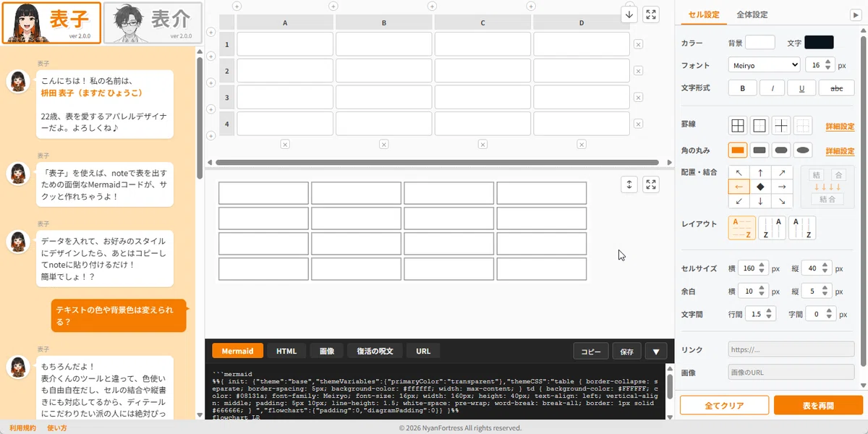Align content to bottom-left arrow
The image size is (868, 434).
coord(739,201)
